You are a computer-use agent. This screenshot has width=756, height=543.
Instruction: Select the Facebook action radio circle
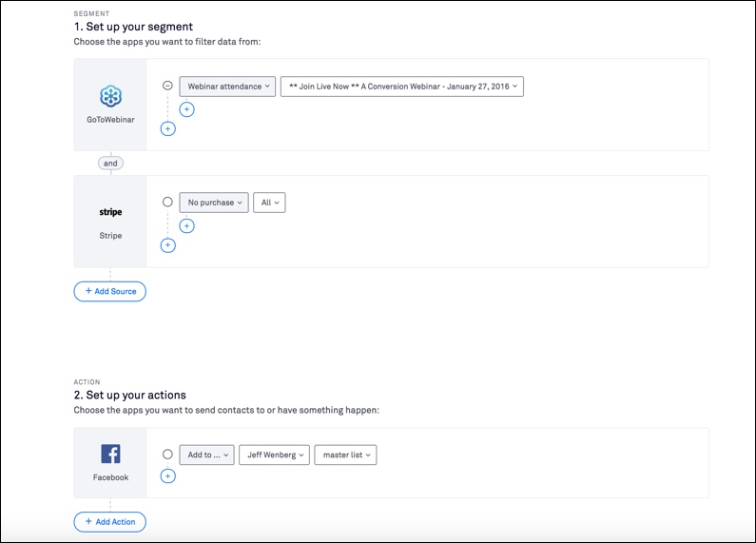(168, 455)
